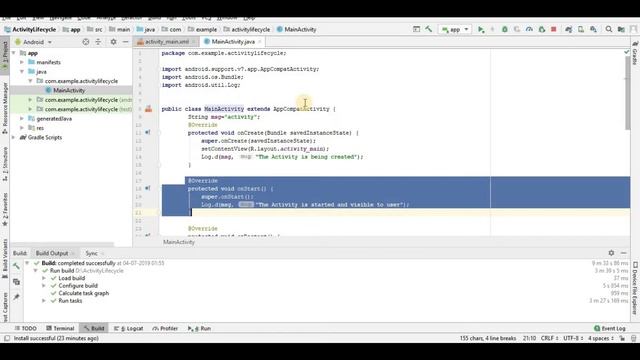Run the app with green play icon
640x360 pixels.
pyautogui.click(x=481, y=29)
